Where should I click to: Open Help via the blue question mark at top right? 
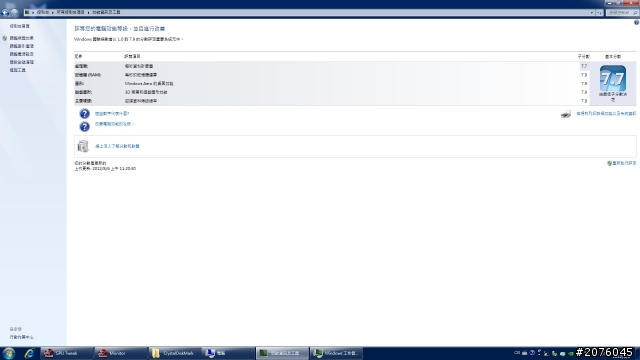[636, 23]
